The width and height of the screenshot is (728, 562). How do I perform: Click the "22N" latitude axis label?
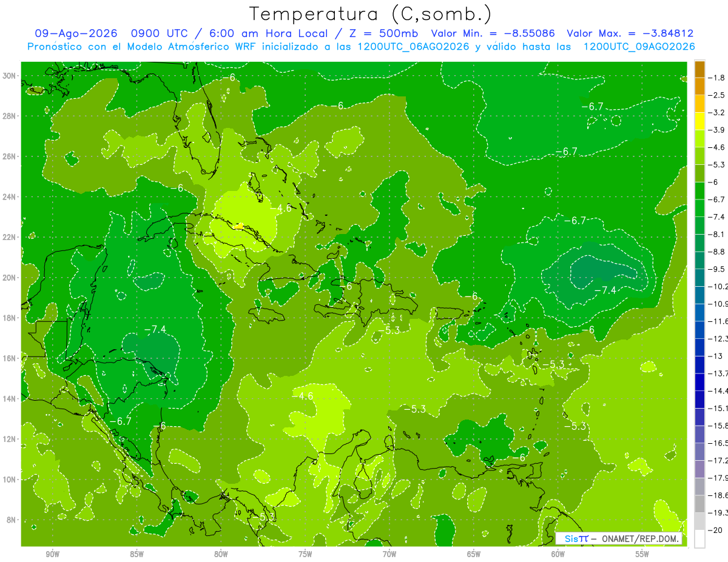10,237
